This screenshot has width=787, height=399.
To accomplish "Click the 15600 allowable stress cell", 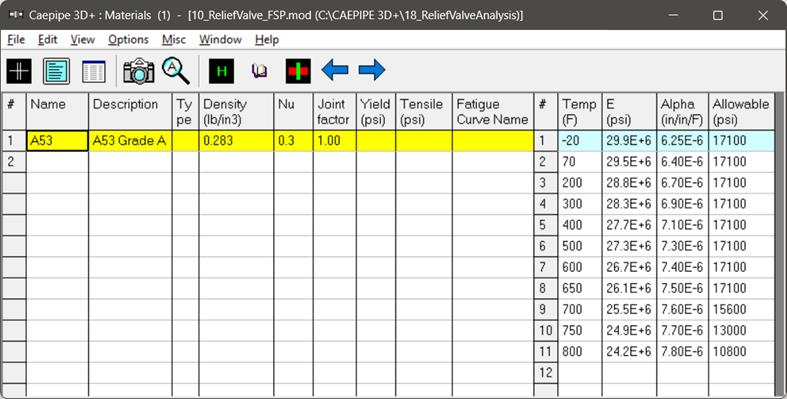I will point(741,309).
